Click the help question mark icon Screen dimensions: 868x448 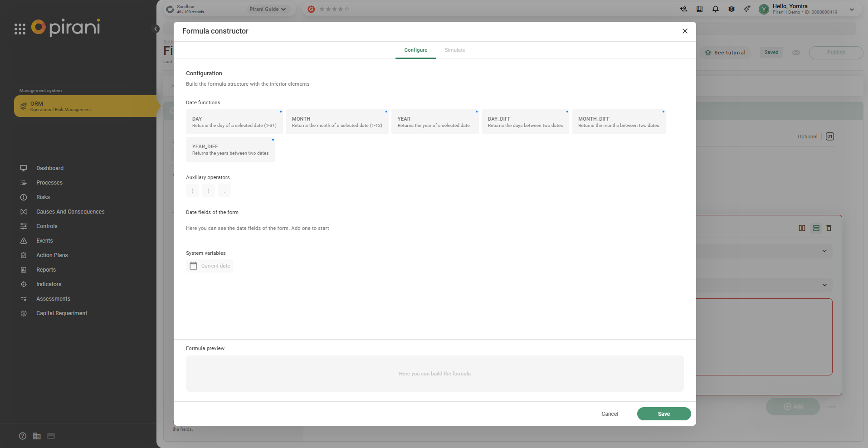23,436
